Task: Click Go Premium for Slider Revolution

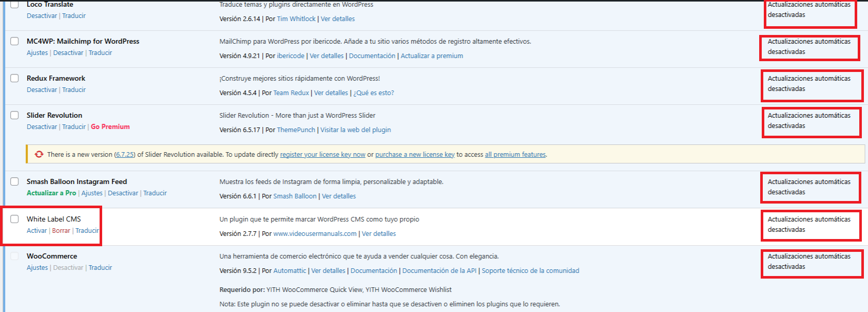Action: 110,127
